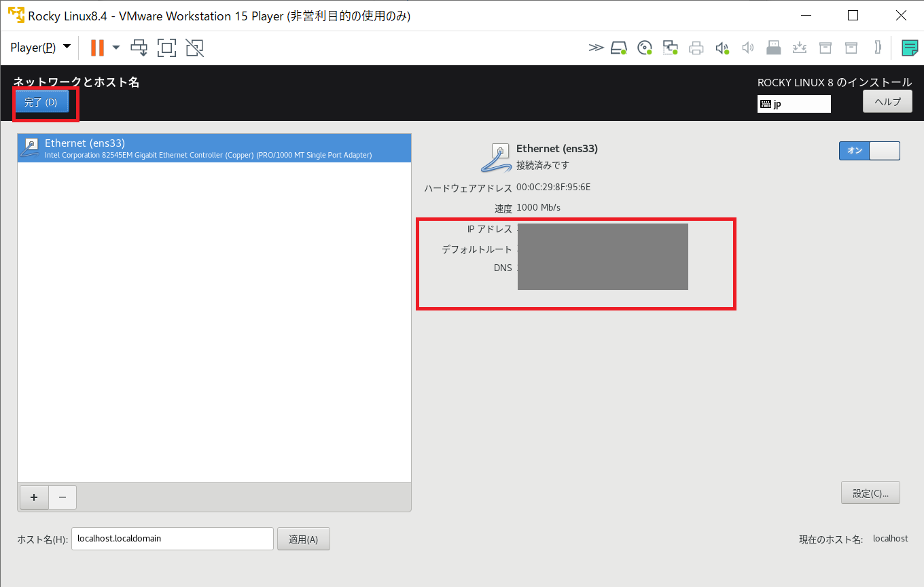This screenshot has width=924, height=587.
Task: Click the VMware Player title bar icon
Action: (x=16, y=16)
